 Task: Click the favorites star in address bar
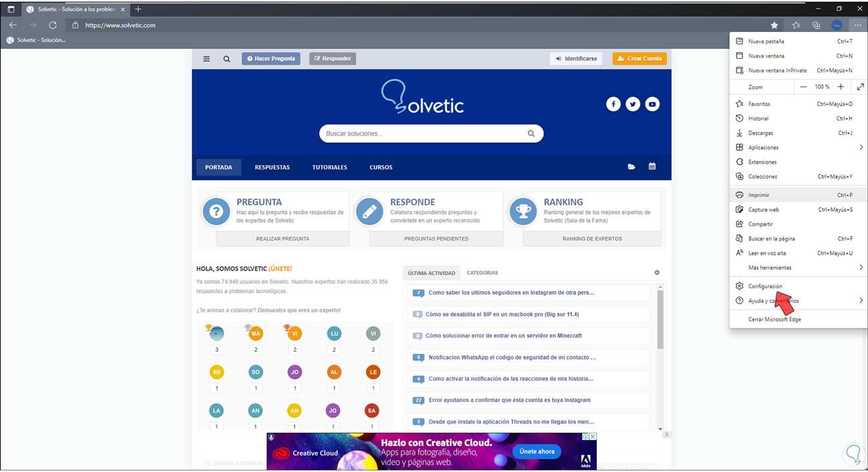775,25
